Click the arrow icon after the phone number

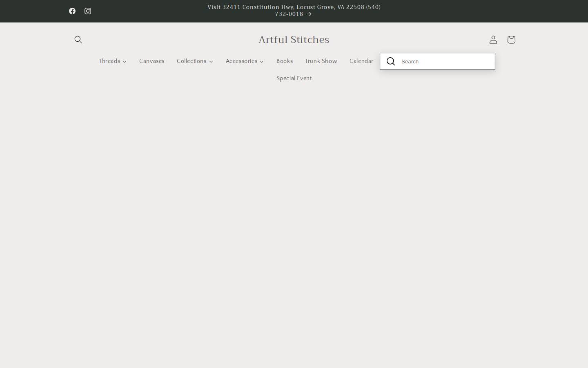pos(309,14)
